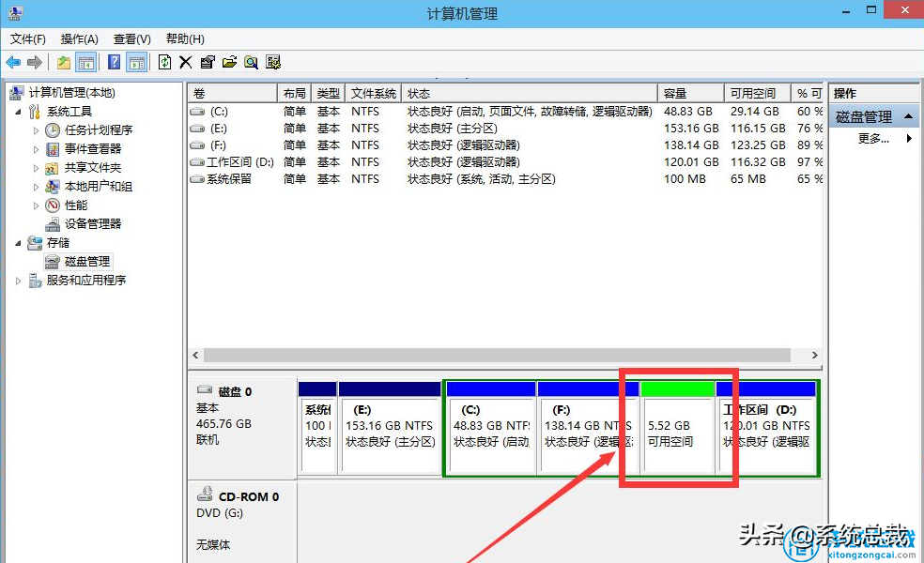Select the 5.52 GB 可用空间 block

pyautogui.click(x=678, y=428)
